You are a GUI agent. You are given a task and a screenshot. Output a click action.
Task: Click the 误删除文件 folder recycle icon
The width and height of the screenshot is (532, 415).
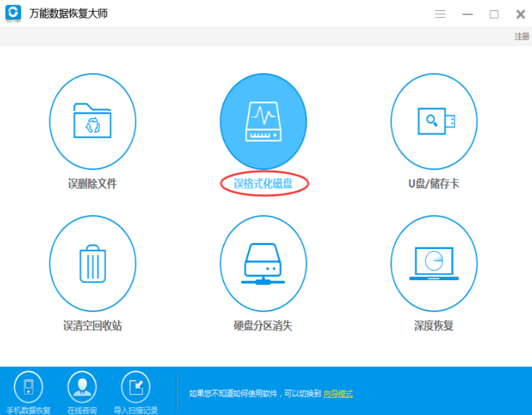[92, 122]
